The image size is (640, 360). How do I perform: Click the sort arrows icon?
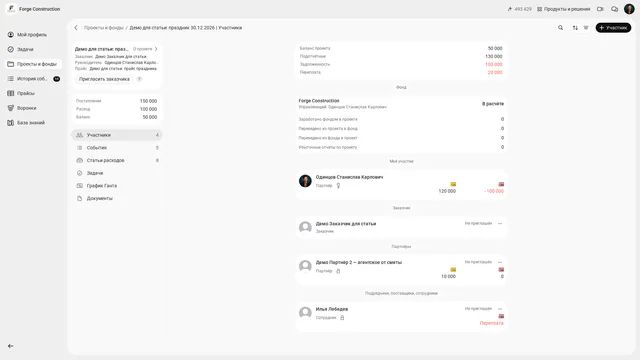(575, 28)
